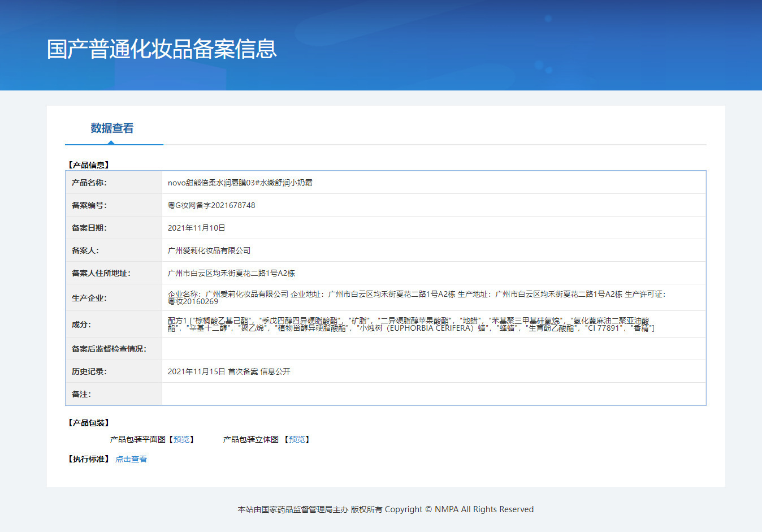This screenshot has width=762, height=532.
Task: Select the 成分 row label
Action: [81, 325]
